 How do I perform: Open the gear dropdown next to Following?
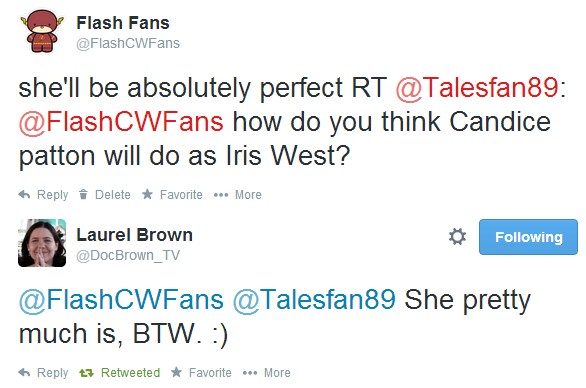(457, 237)
